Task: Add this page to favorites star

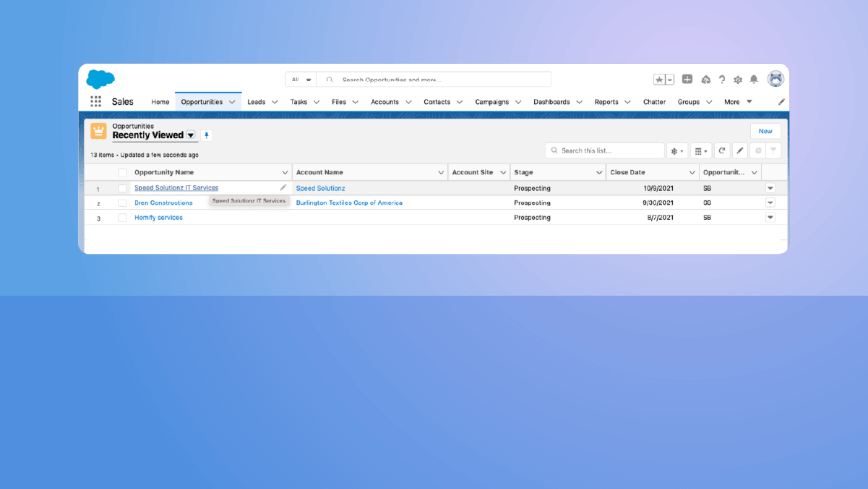Action: (x=659, y=80)
